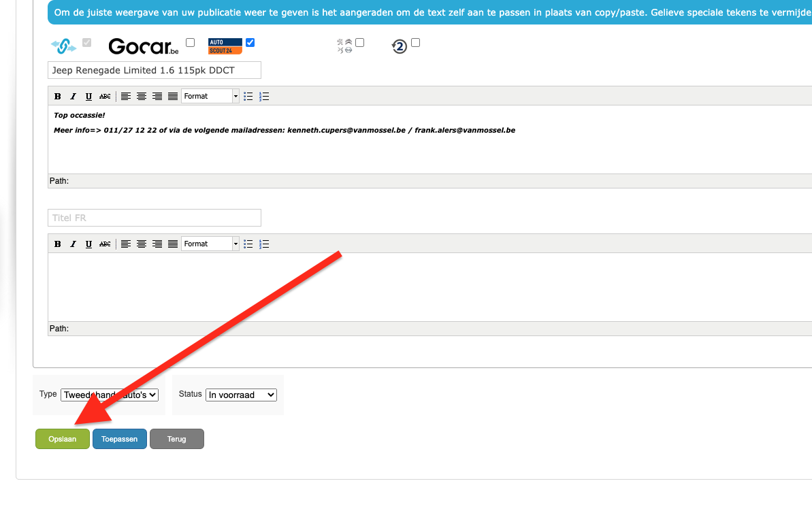Viewport: 812px width, 511px height.
Task: Tick the checkbox next to the car brands logo
Action: click(x=360, y=42)
